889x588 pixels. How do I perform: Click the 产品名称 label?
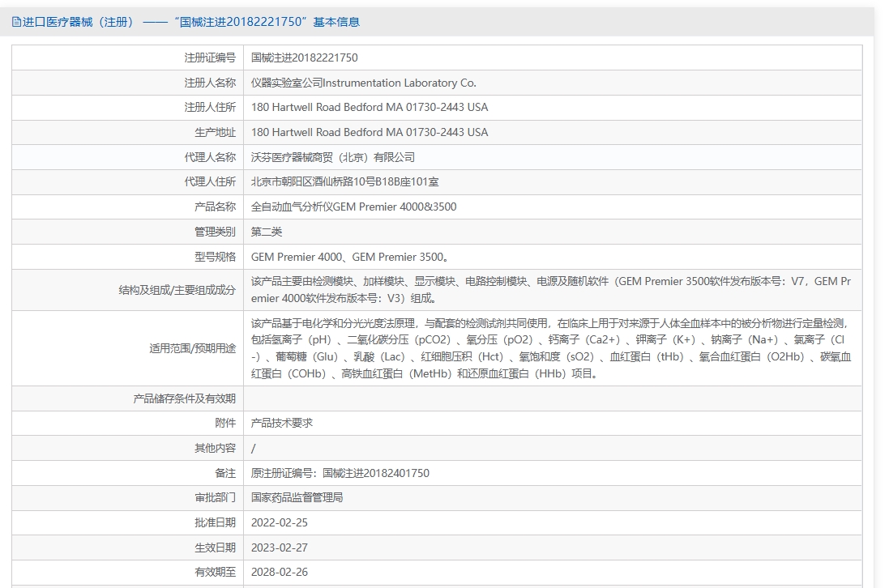tap(215, 207)
